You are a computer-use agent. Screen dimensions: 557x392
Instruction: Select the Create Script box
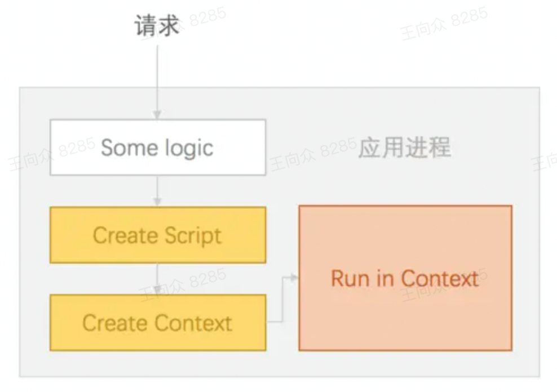158,235
